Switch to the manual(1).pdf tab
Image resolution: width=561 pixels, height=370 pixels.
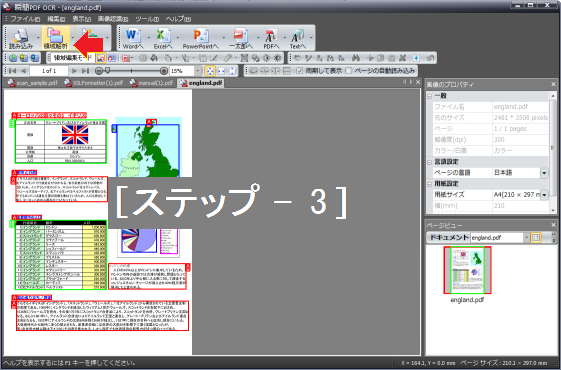(152, 83)
